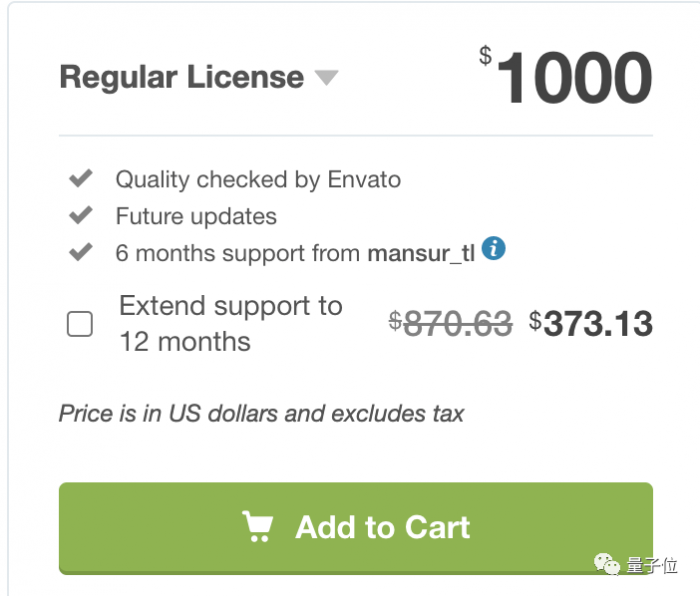Click the Quality checked by Envato text
This screenshot has width=700, height=596.
tap(258, 180)
